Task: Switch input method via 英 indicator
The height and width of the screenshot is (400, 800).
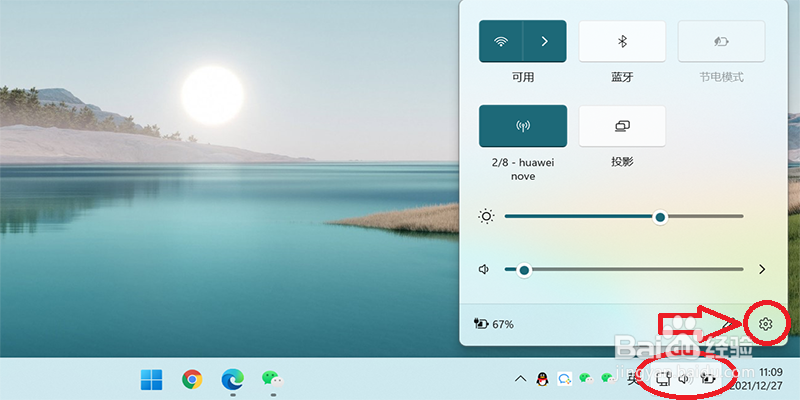Action: (633, 379)
